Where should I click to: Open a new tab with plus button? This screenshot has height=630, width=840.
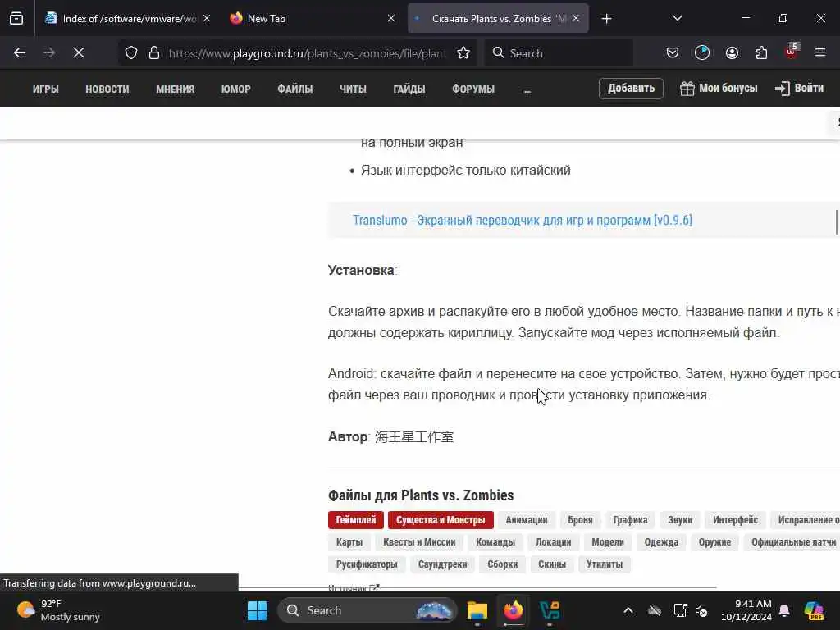(x=606, y=19)
